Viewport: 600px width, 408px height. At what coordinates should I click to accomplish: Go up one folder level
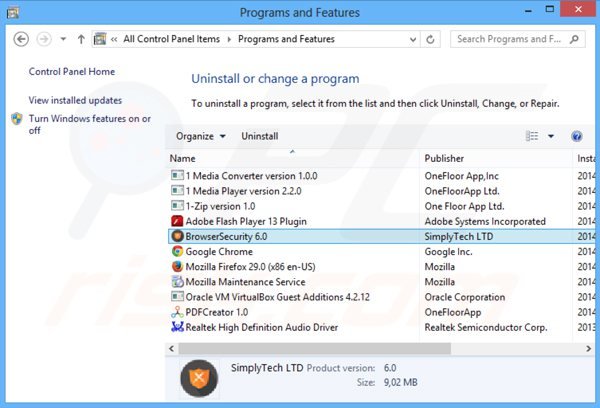[81, 39]
